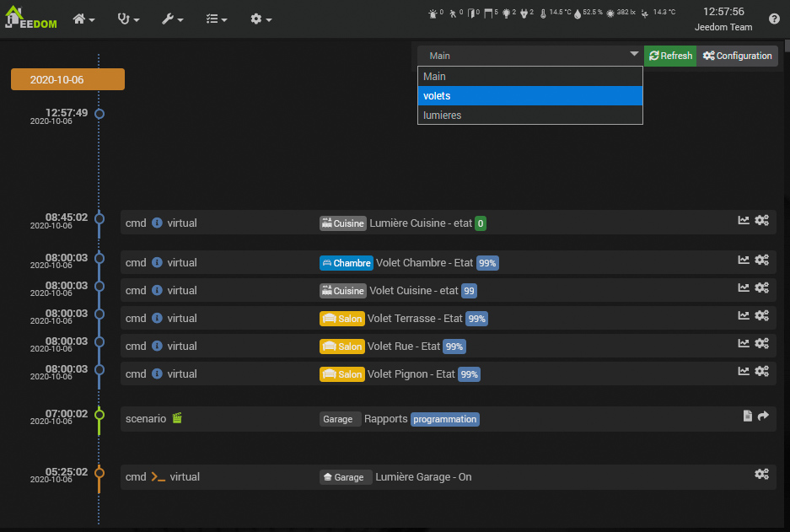790x532 pixels.
Task: Click info icon on Volet Cuisine row
Action: [157, 290]
